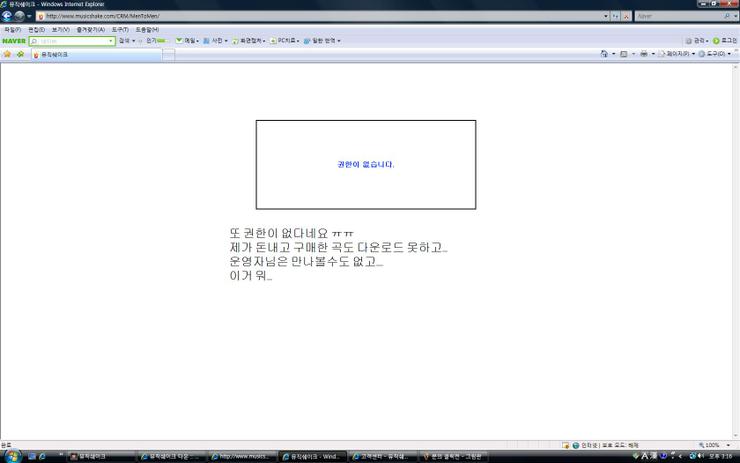
Task: Click the 메일 button on Naver toolbar
Action: tap(187, 41)
